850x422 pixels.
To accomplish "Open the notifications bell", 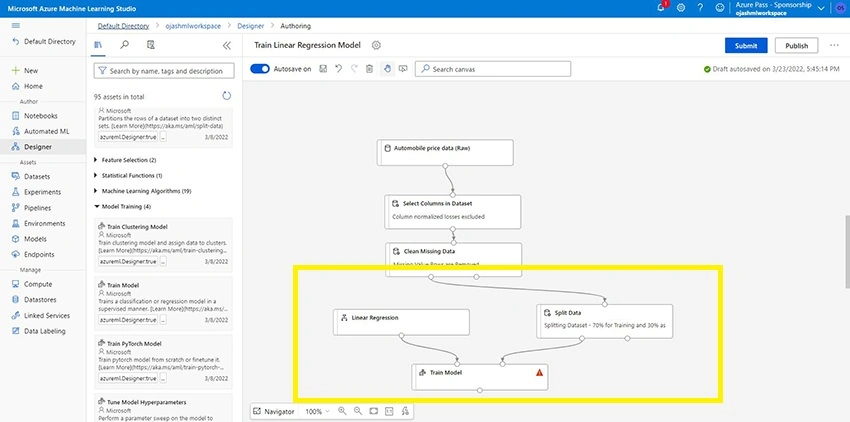I will tap(661, 8).
